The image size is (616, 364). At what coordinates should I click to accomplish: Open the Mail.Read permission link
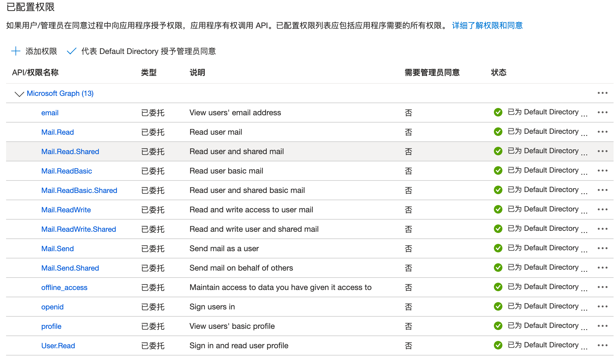pyautogui.click(x=57, y=132)
